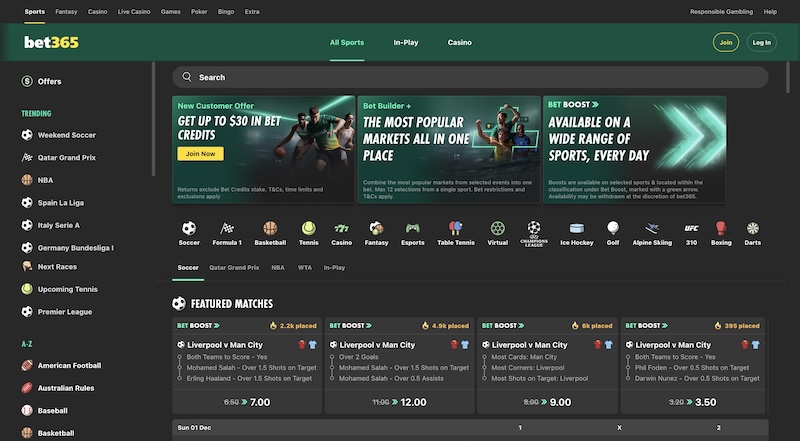
Task: Switch to the All Sports tab
Action: [347, 42]
